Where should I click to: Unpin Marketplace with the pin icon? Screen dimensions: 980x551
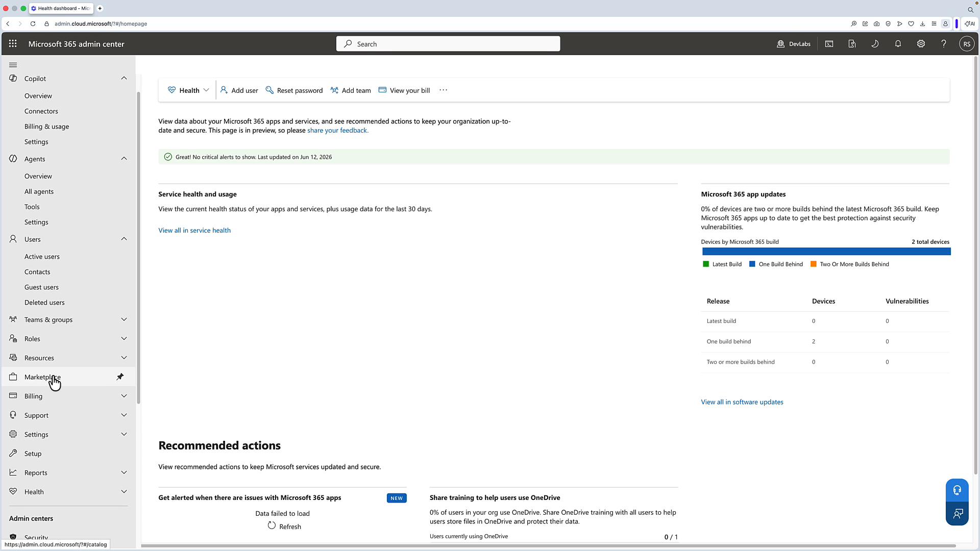[x=120, y=377]
